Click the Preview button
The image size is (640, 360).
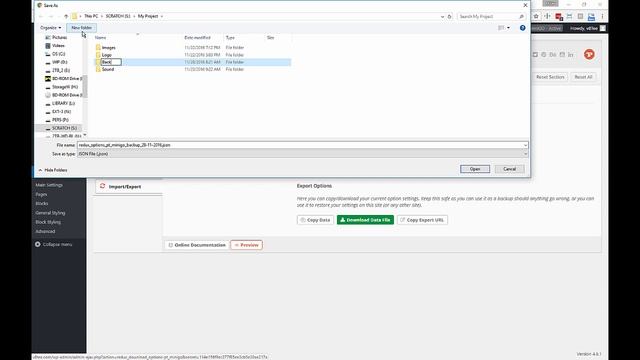[x=247, y=245]
